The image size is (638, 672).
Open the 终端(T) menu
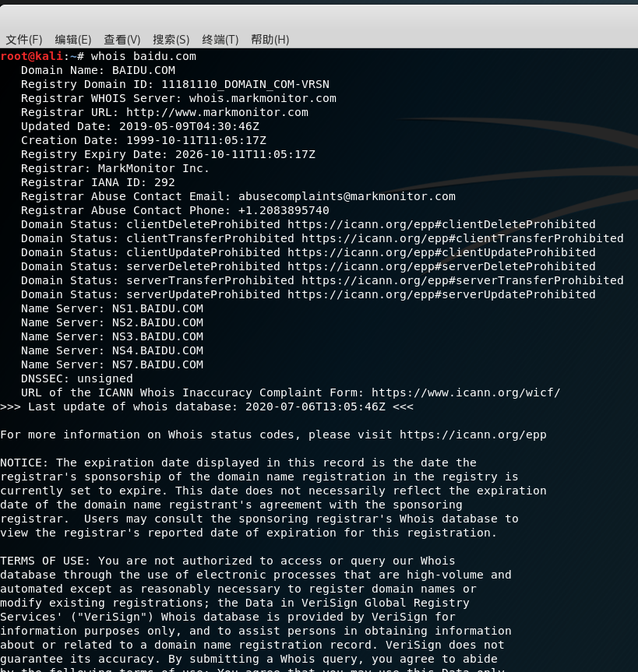220,40
